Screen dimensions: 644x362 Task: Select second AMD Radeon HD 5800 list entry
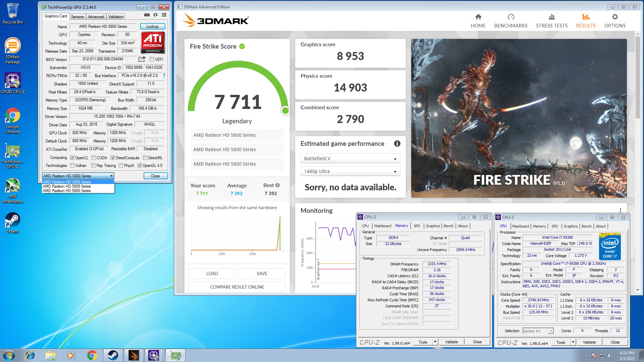click(x=78, y=186)
